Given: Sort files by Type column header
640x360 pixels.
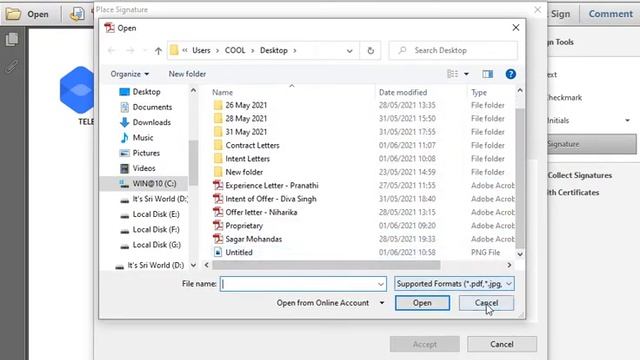Looking at the screenshot, I should click(x=479, y=93).
